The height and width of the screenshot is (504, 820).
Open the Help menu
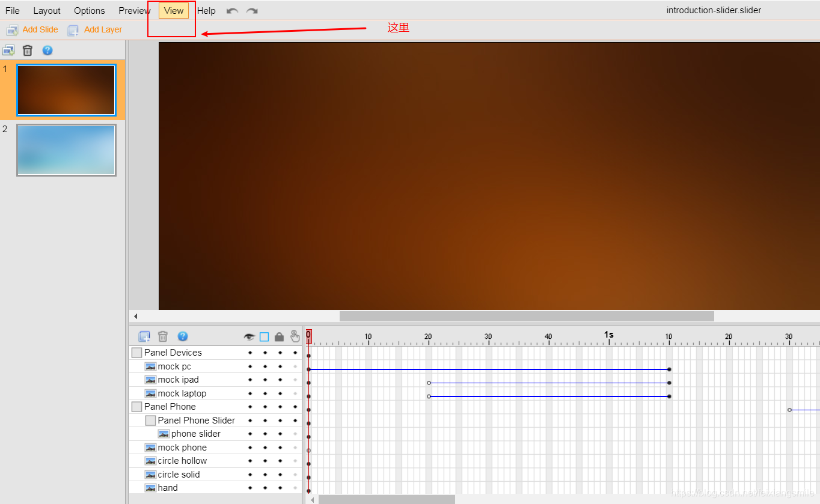coord(206,11)
